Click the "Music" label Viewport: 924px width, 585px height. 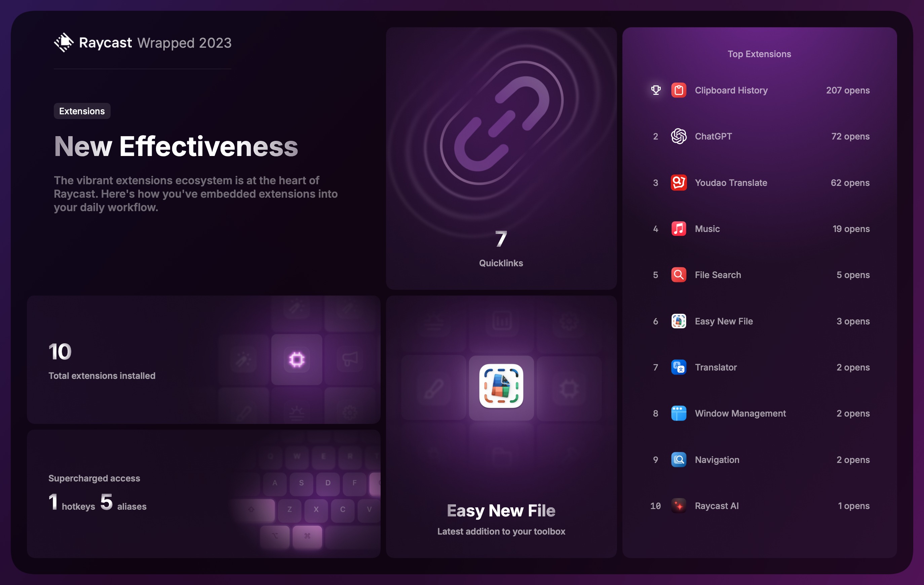[707, 229]
